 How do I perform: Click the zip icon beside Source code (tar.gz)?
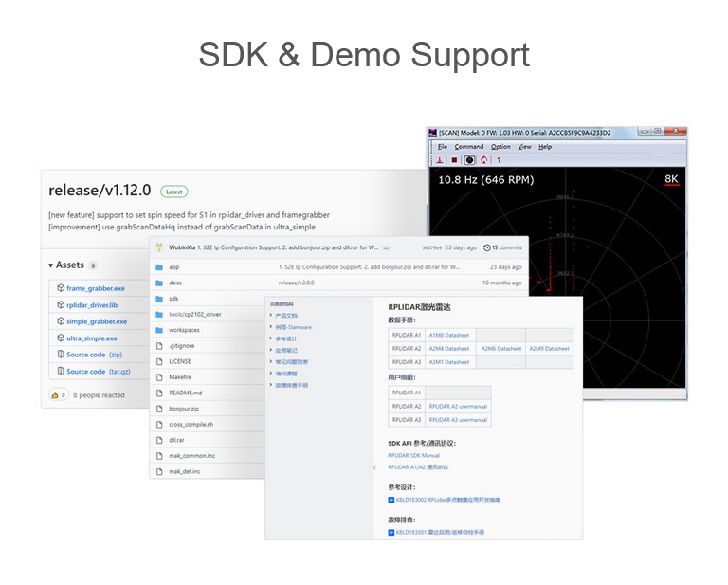(61, 371)
